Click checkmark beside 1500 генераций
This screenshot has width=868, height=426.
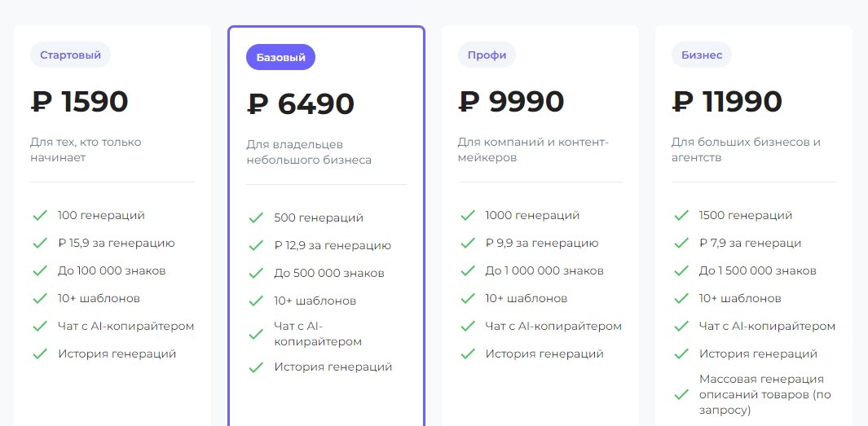[681, 216]
